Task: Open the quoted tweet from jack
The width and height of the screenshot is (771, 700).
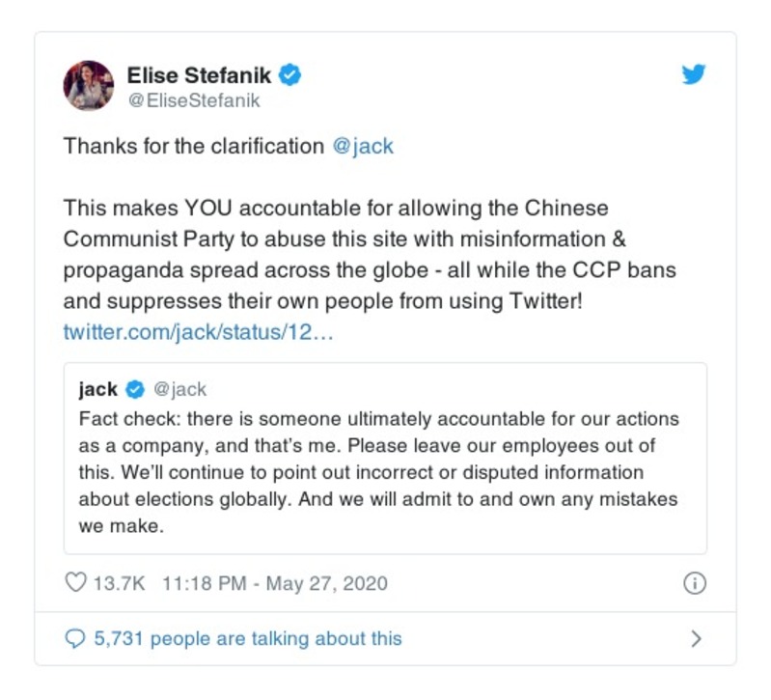Action: coord(384,473)
